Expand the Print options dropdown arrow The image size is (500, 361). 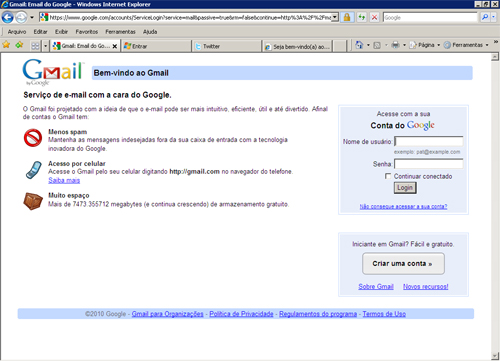(404, 45)
